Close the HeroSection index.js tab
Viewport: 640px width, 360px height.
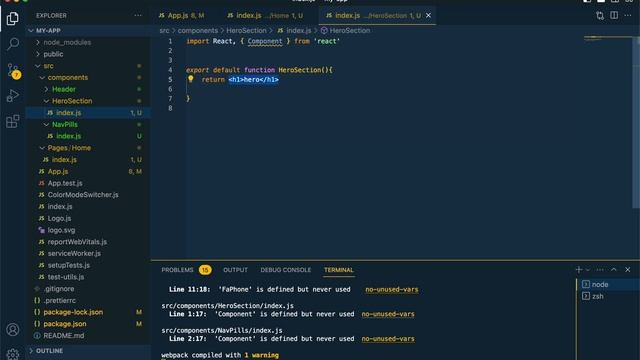tap(428, 16)
